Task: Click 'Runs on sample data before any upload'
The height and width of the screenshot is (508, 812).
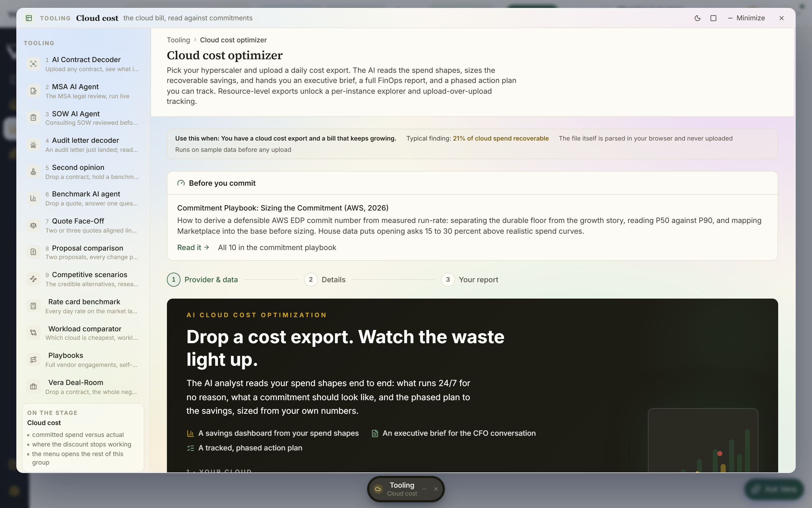Action: pos(233,150)
